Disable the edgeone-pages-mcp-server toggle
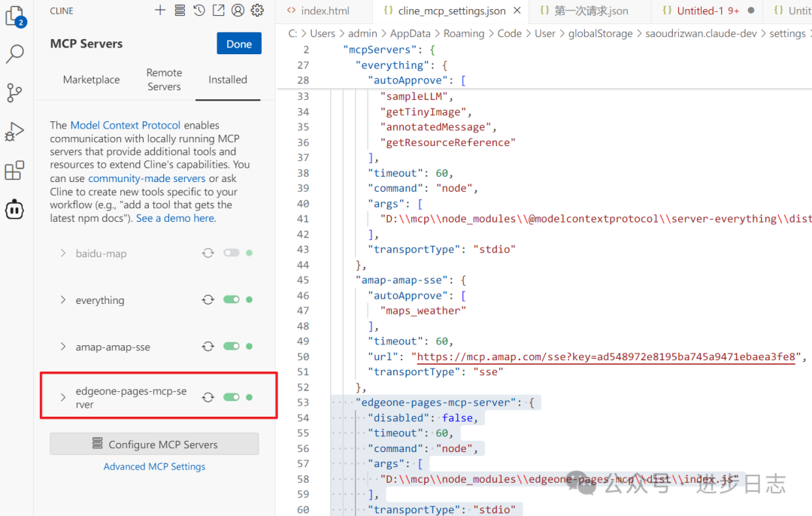 pyautogui.click(x=232, y=397)
